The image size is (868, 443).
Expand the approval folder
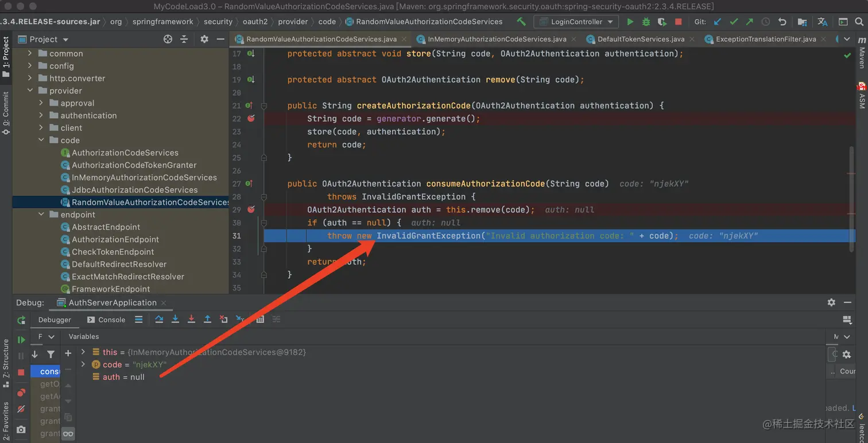pyautogui.click(x=41, y=103)
